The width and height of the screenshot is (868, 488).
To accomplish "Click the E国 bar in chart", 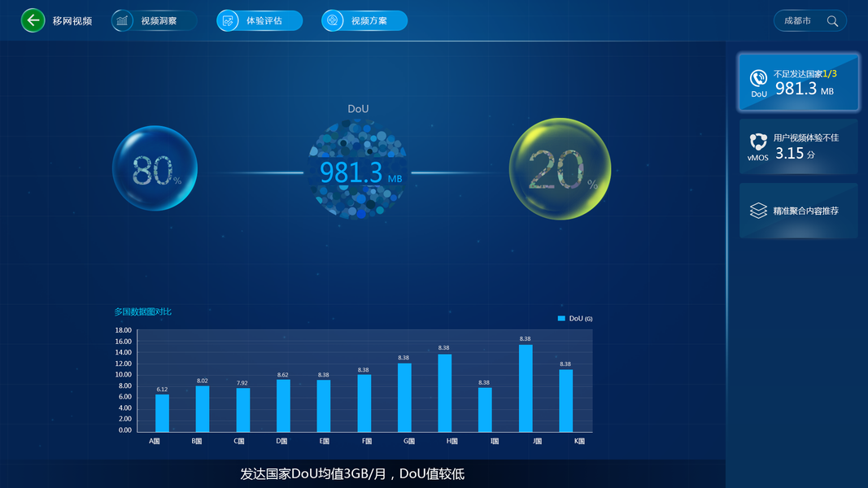I will point(324,406).
